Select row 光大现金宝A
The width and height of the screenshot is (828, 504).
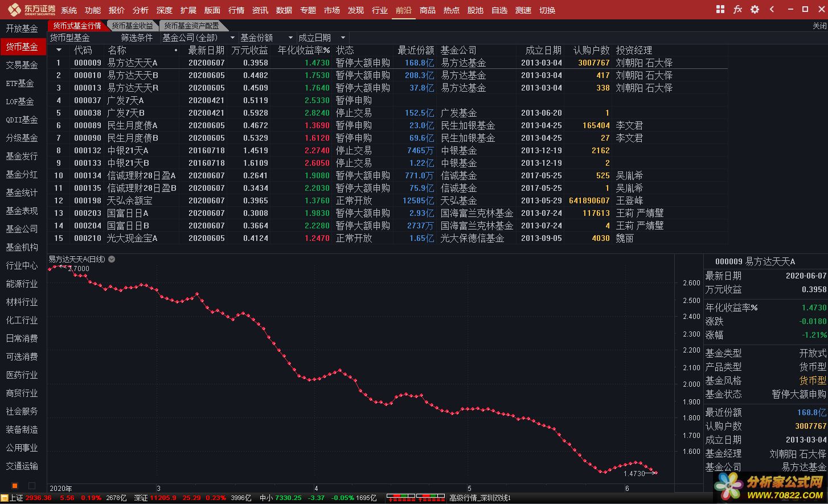pos(387,238)
